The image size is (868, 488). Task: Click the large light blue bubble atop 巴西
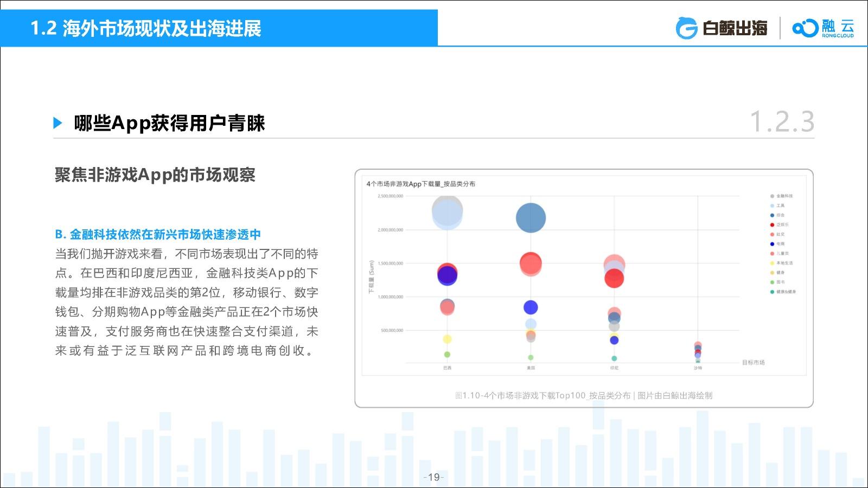click(447, 214)
